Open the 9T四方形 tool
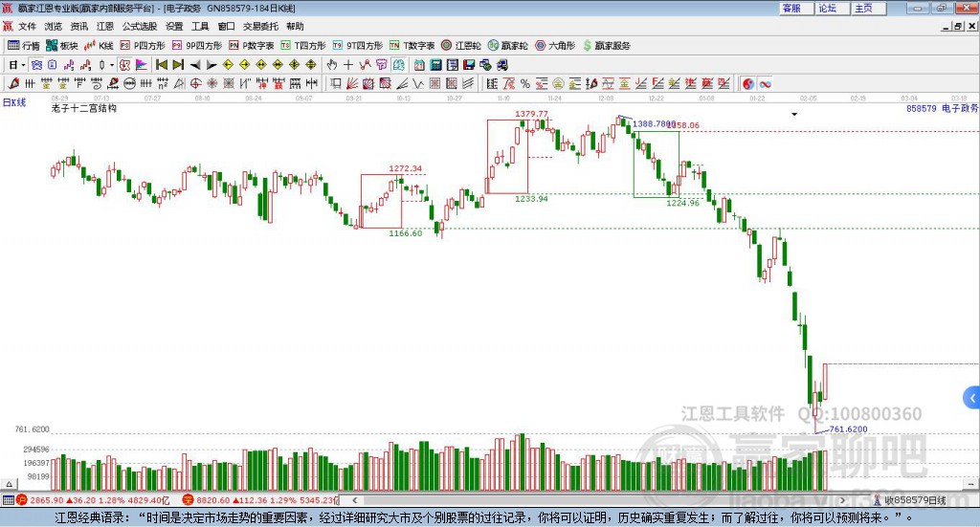The width and height of the screenshot is (980, 527). (358, 46)
